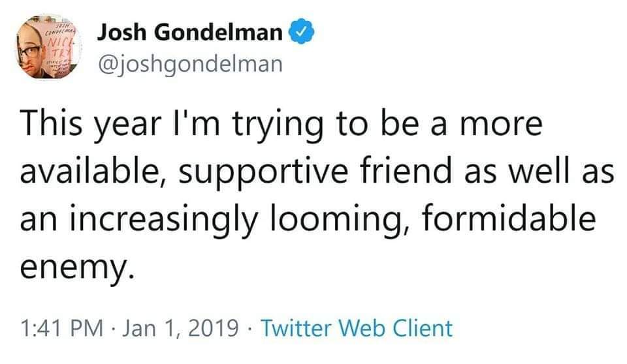Open the @joshgondelman handle link

pos(190,63)
